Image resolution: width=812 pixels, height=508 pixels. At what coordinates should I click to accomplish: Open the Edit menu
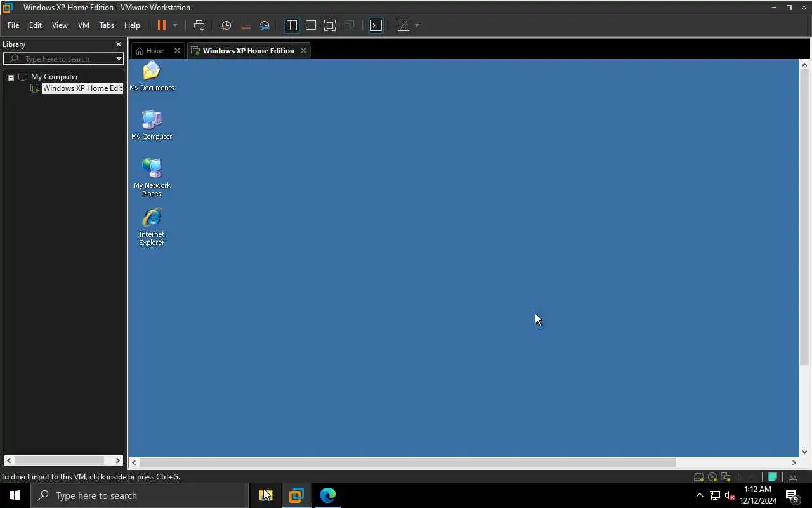pyautogui.click(x=35, y=25)
